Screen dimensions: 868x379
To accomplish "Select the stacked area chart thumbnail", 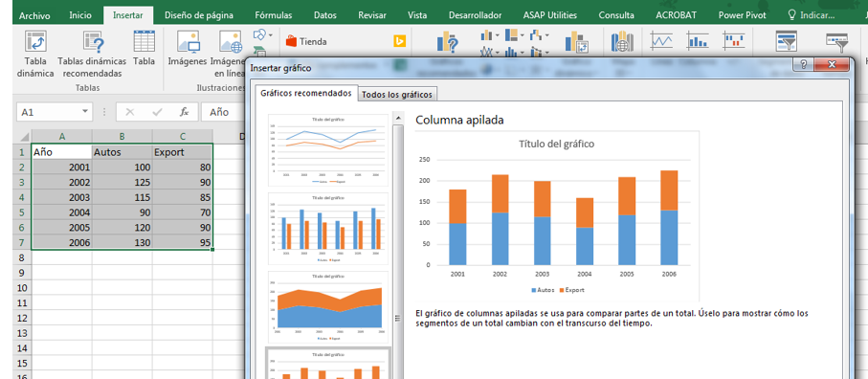I will pyautogui.click(x=328, y=307).
